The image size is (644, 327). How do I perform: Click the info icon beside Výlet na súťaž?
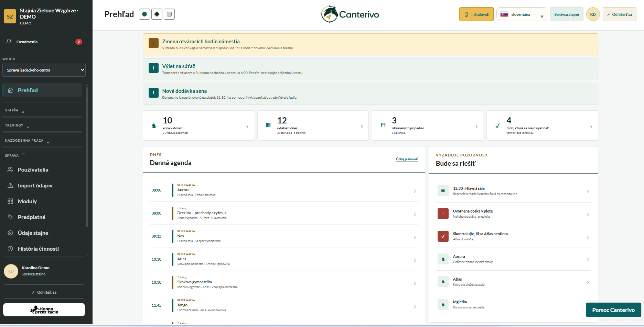tap(153, 68)
